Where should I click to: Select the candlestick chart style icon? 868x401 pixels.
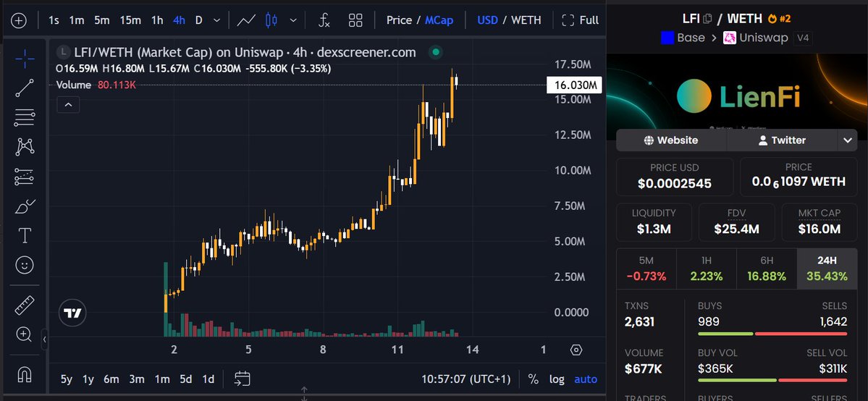pos(271,20)
